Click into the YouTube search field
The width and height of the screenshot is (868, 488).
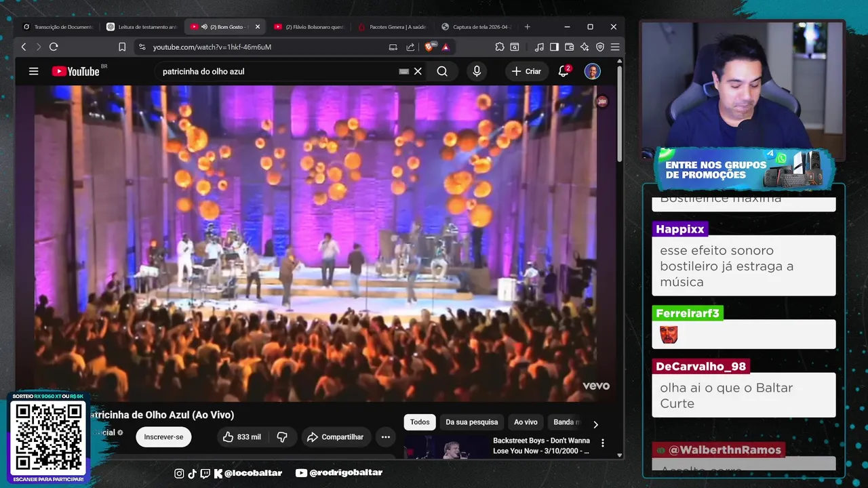tap(278, 71)
